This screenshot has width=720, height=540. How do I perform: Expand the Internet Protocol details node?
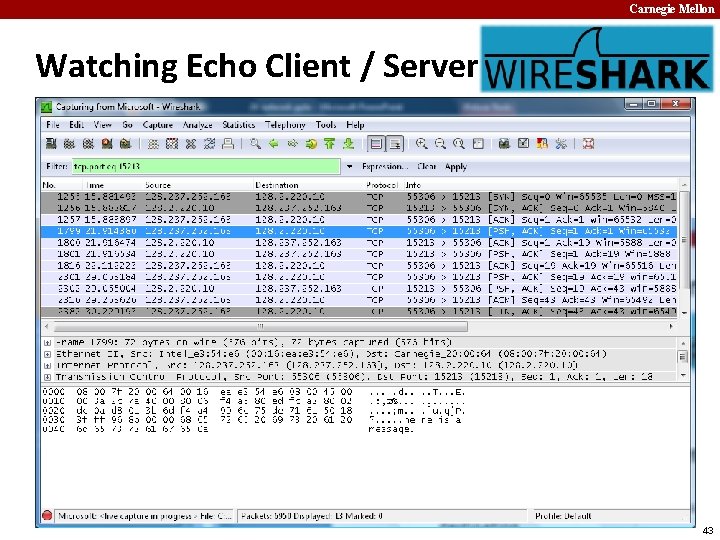point(47,366)
